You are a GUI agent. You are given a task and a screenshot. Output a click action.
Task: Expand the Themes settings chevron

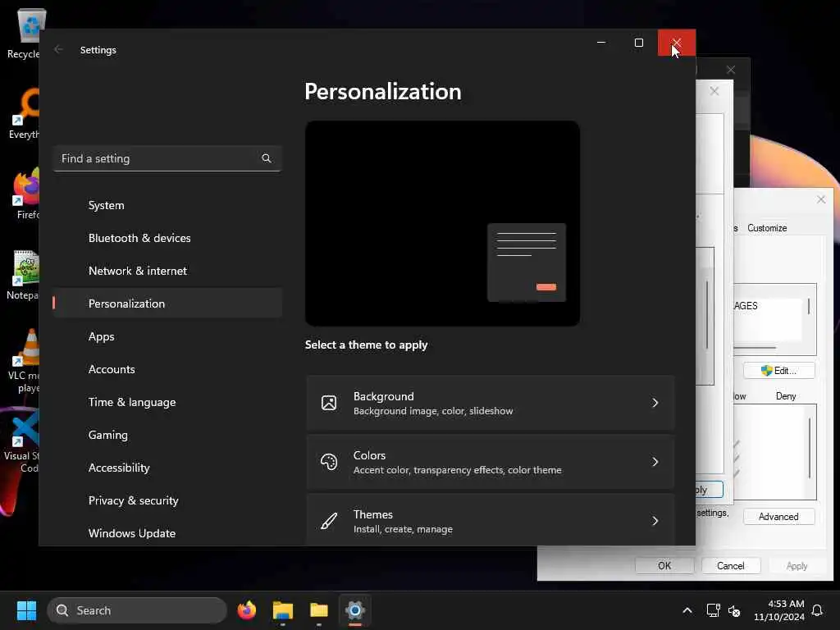click(655, 521)
